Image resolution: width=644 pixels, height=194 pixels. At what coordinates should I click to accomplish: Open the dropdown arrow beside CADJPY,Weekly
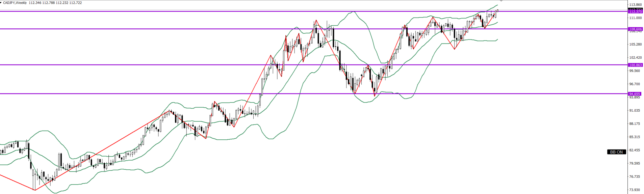pyautogui.click(x=1, y=3)
